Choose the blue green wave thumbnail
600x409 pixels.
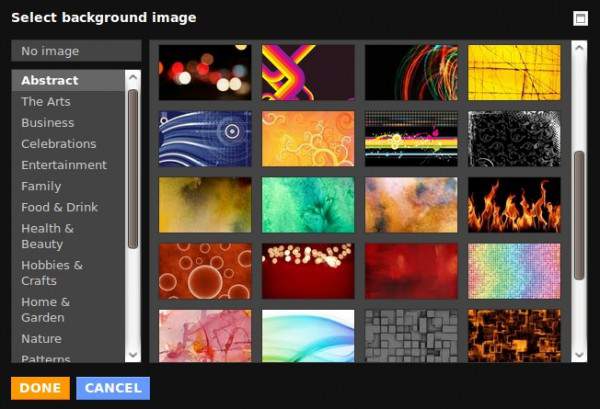308,336
